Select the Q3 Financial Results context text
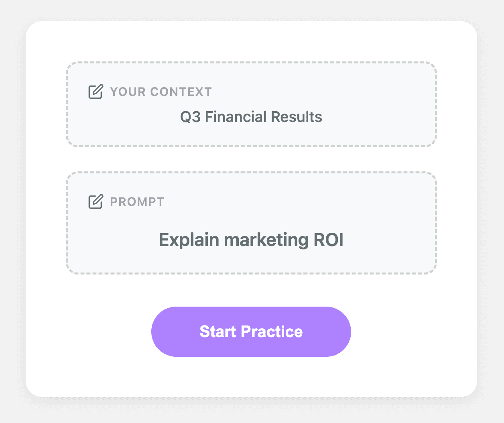This screenshot has width=504, height=423. tap(251, 117)
